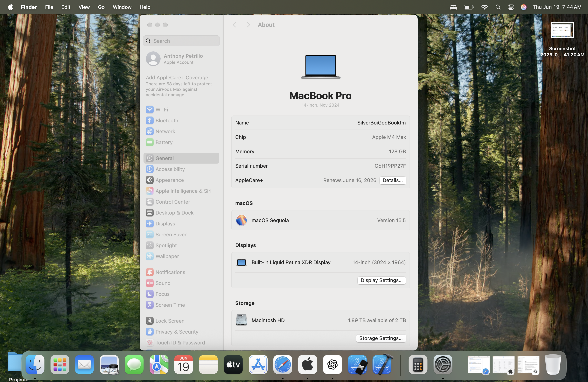
Task: Click the Spotlight magnifier in menu bar
Action: click(498, 7)
